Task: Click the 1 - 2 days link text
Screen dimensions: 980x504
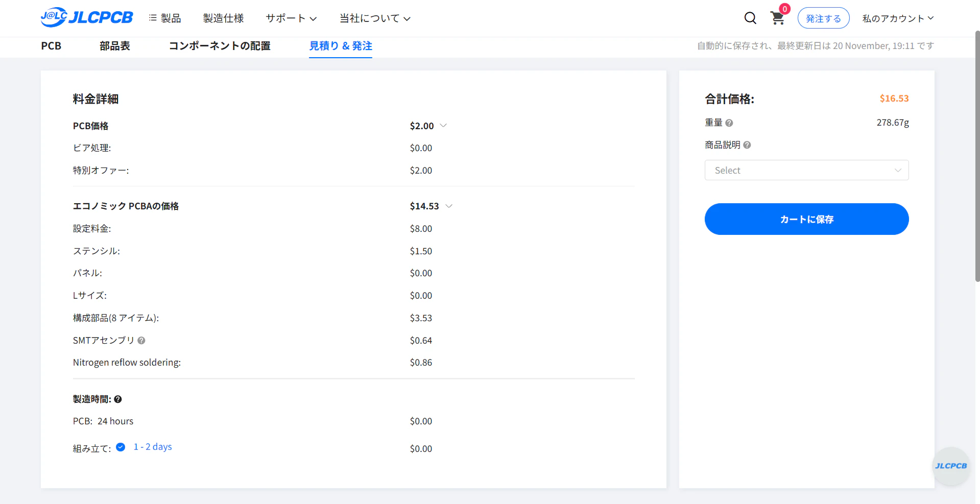Action: (x=153, y=447)
